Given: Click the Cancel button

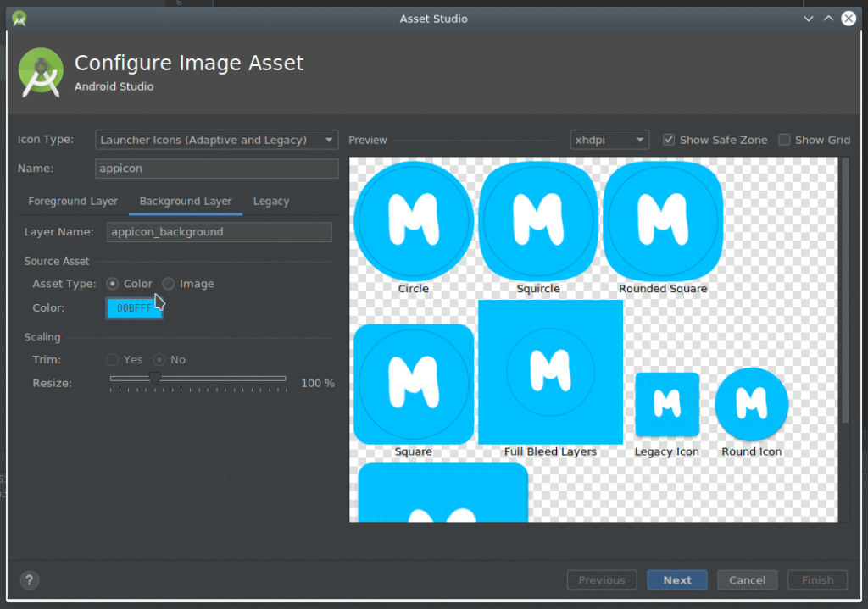Looking at the screenshot, I should (x=747, y=580).
